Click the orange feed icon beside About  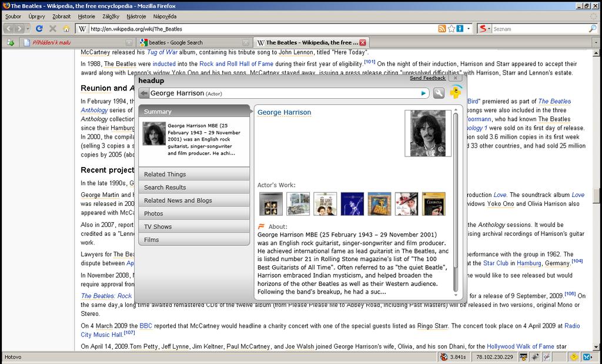[x=262, y=226]
